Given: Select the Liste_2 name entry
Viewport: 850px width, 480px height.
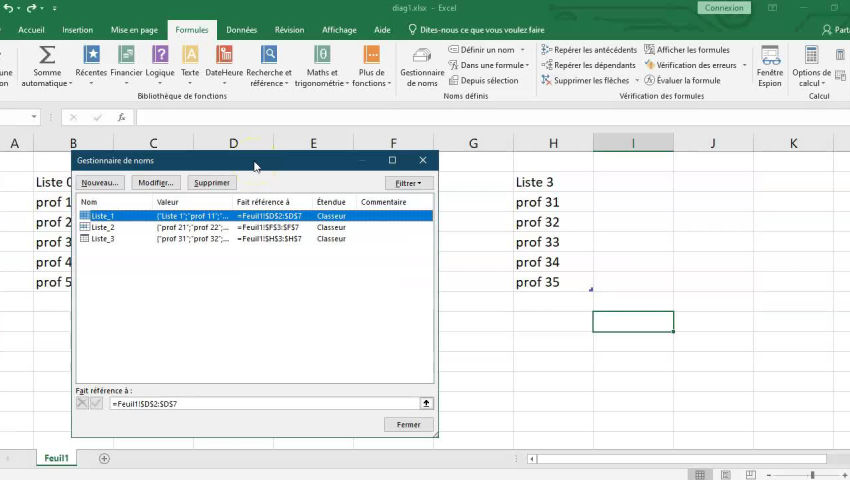Looking at the screenshot, I should pos(103,227).
